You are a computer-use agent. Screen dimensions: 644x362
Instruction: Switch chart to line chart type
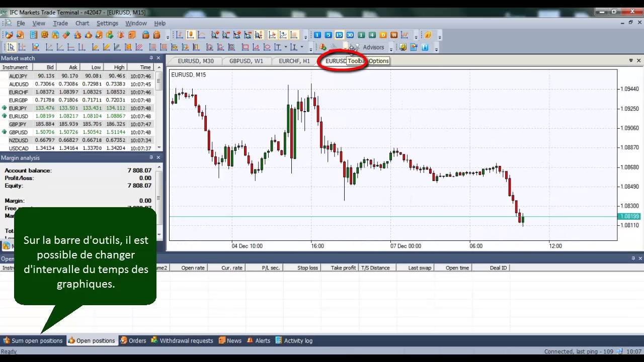pyautogui.click(x=201, y=35)
